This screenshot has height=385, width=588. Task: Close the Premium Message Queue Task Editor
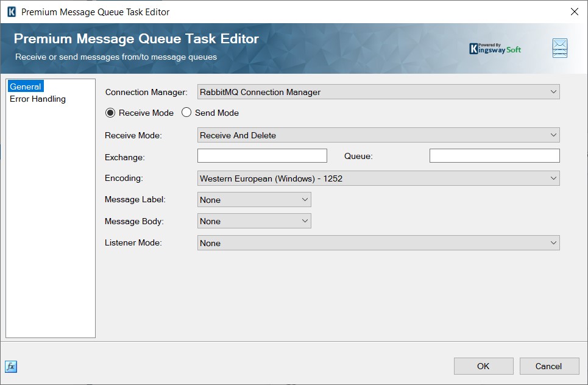[573, 12]
